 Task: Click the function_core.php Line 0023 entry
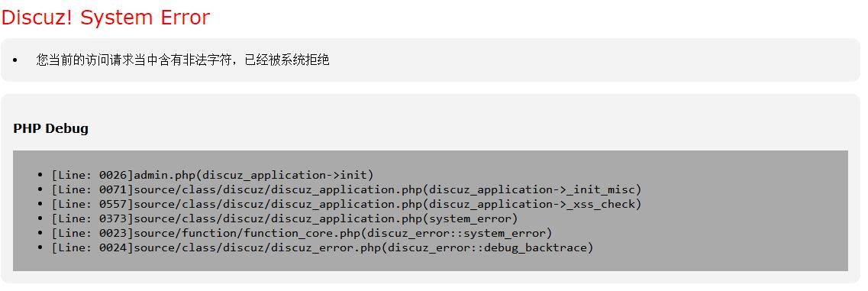point(302,233)
